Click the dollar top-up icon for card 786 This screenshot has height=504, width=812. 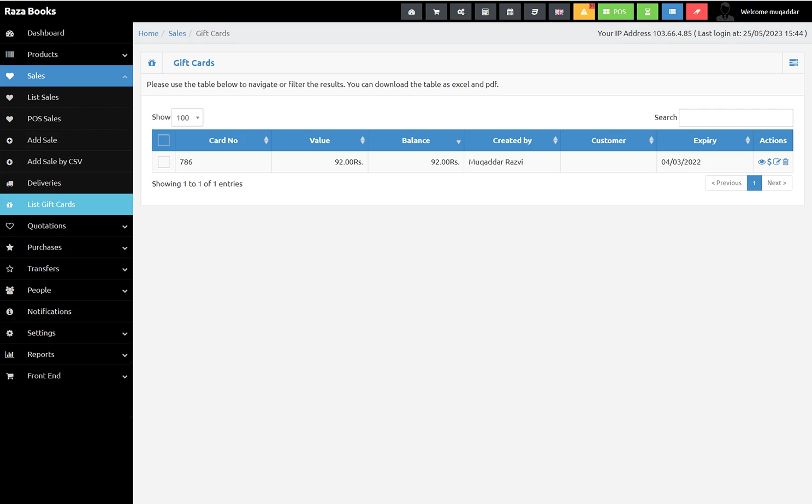point(769,162)
